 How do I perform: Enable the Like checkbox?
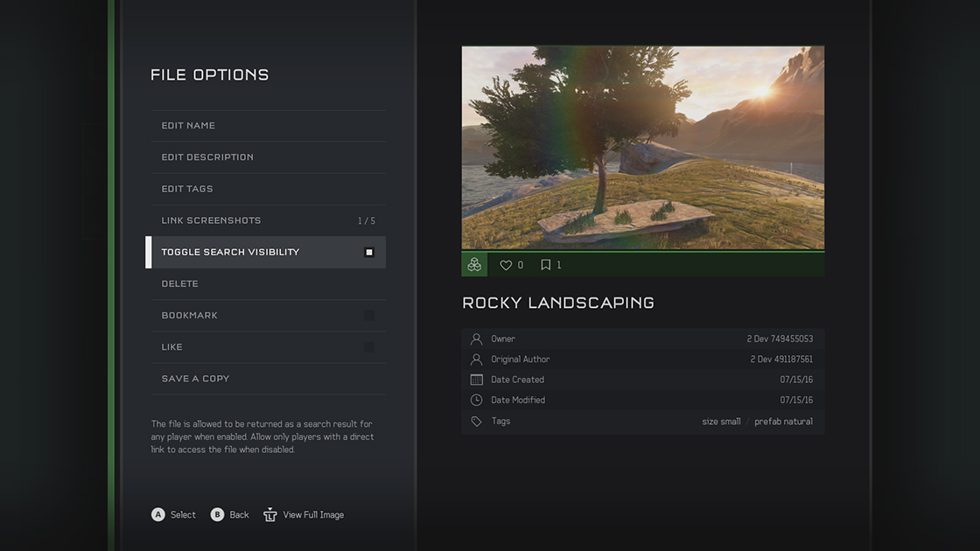(x=368, y=346)
